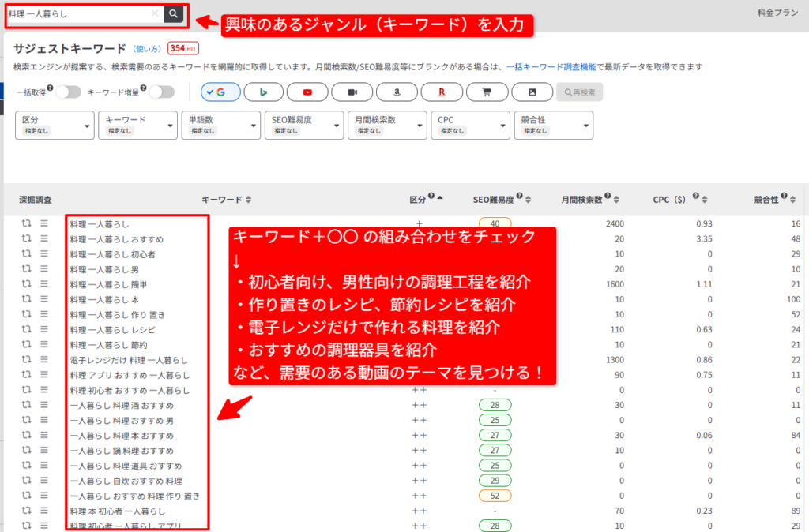Toggle the 一括取得 switch
Image resolution: width=809 pixels, height=532 pixels.
click(68, 92)
